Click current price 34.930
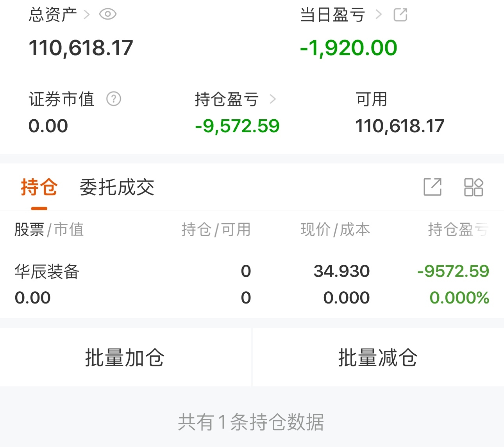Image resolution: width=504 pixels, height=447 pixels. pos(342,271)
